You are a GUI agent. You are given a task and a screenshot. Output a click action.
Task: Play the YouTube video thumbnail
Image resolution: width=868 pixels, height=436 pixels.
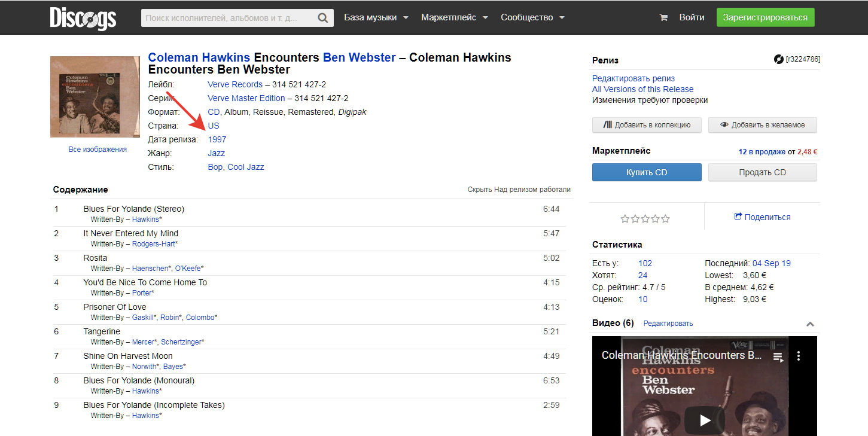click(x=705, y=420)
